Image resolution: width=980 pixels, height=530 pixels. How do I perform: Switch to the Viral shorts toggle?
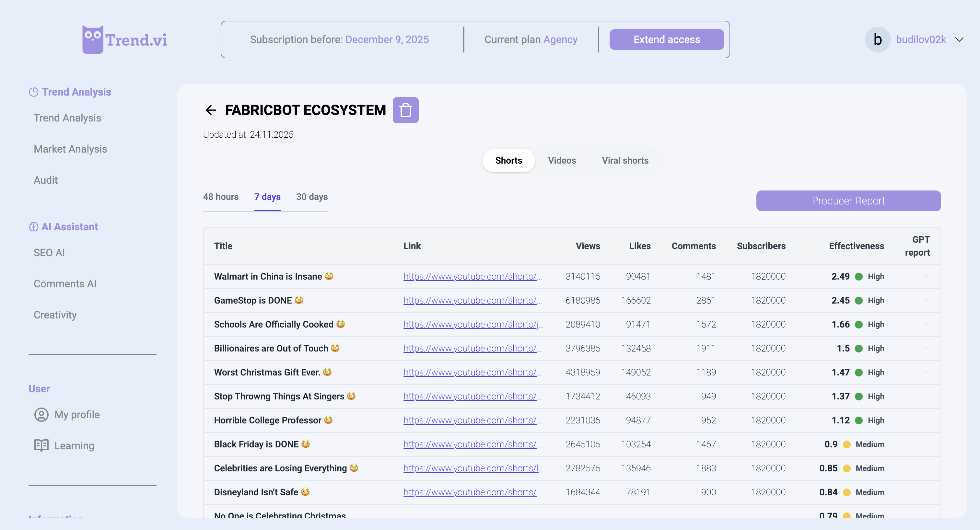click(x=625, y=160)
